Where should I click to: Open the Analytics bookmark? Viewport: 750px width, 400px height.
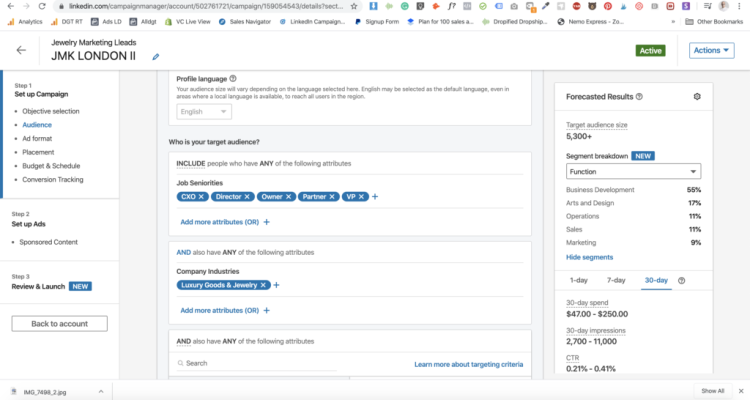[x=25, y=22]
